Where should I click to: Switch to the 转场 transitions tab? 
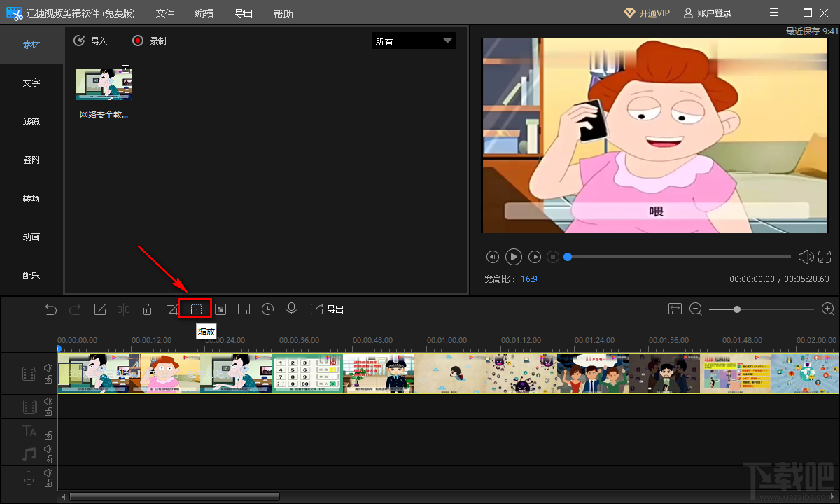(x=31, y=199)
